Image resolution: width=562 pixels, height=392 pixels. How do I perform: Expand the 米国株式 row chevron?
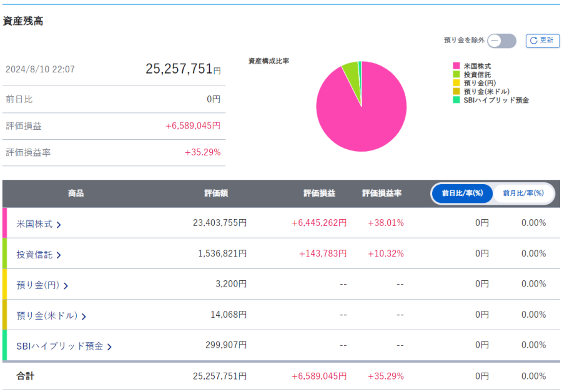[x=59, y=224]
